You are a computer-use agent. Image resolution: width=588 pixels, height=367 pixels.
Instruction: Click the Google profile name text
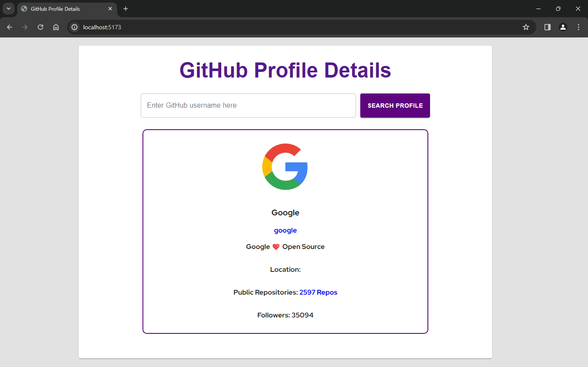point(285,213)
